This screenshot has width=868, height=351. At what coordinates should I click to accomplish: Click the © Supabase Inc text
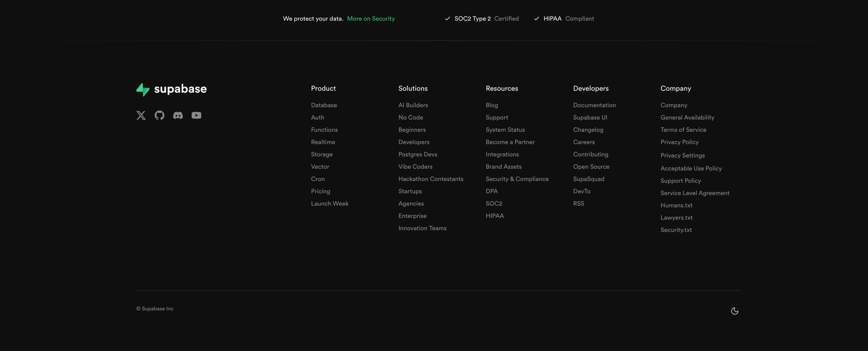tap(155, 309)
